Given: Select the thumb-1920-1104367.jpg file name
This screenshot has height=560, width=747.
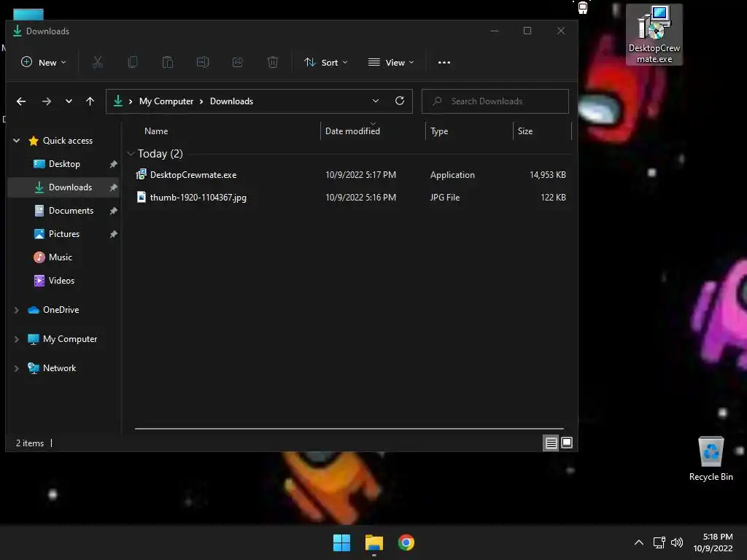Looking at the screenshot, I should point(198,197).
